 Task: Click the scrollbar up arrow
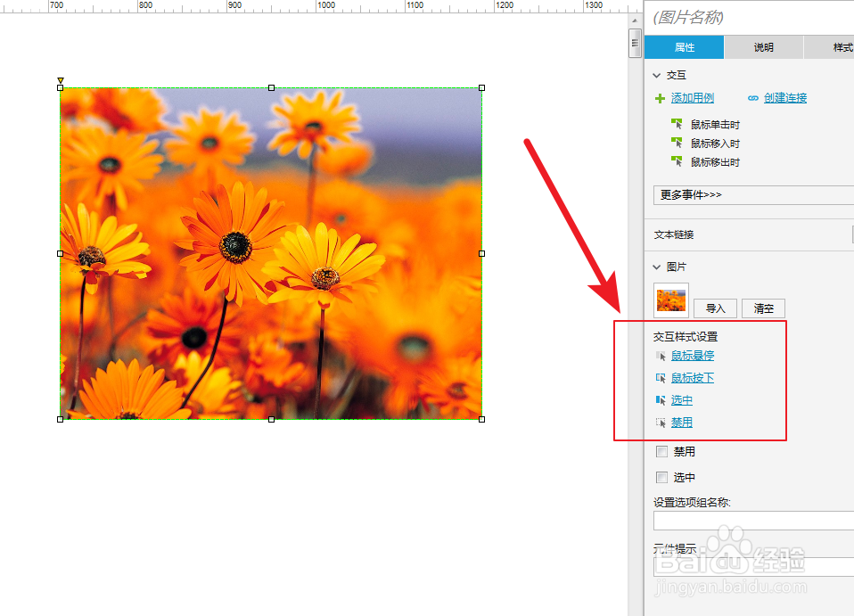pyautogui.click(x=635, y=21)
